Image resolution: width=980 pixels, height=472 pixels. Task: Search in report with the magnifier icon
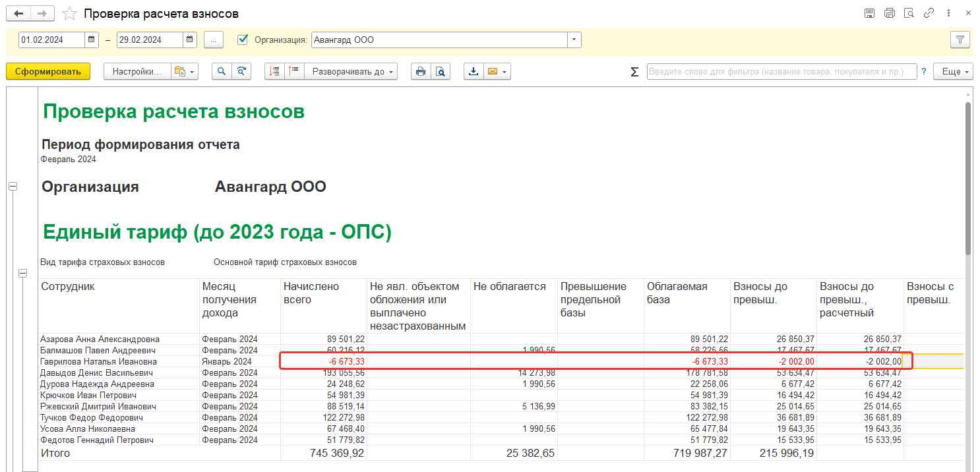click(222, 71)
